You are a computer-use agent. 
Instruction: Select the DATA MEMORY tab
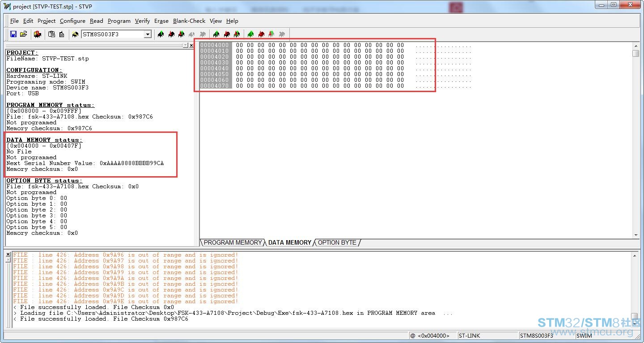tap(289, 242)
